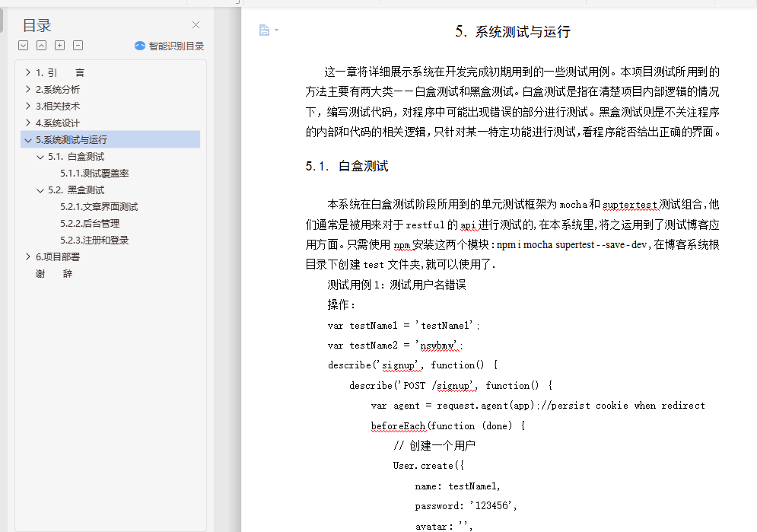Go to 5.1. 白盒测试 outline entry
Screen dimensions: 757x532
76,157
